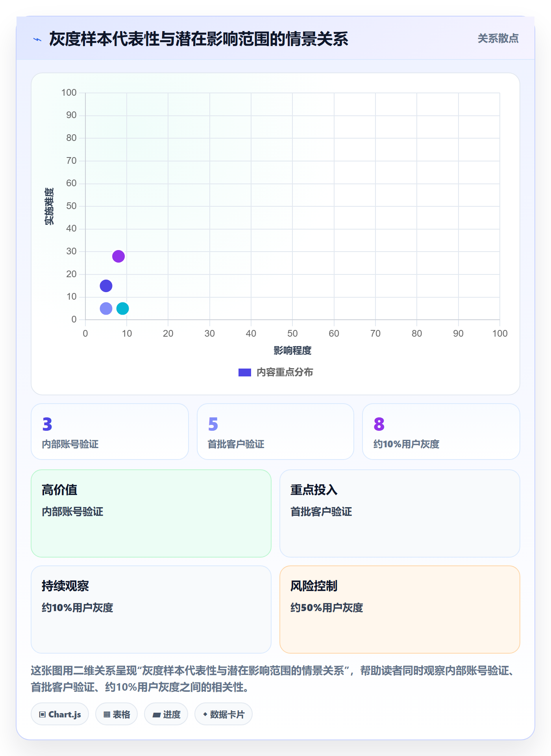Click the 内容重点分布 legend label
The height and width of the screenshot is (756, 551).
coord(285,372)
